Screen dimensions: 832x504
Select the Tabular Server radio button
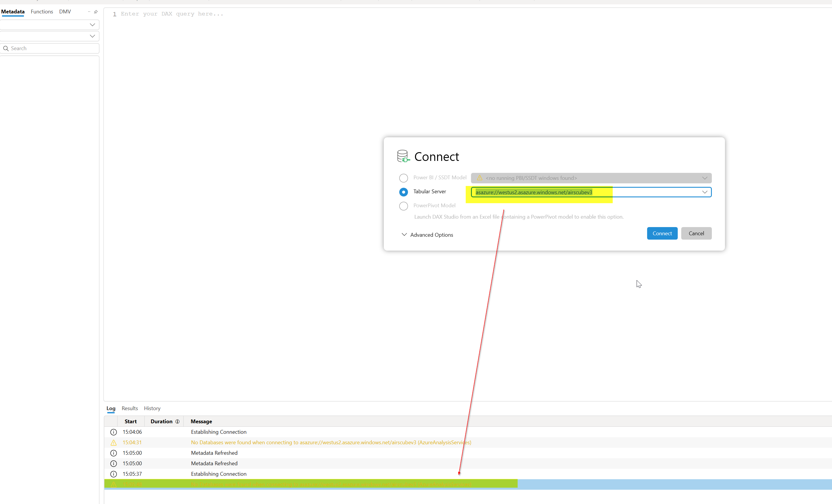[404, 192]
